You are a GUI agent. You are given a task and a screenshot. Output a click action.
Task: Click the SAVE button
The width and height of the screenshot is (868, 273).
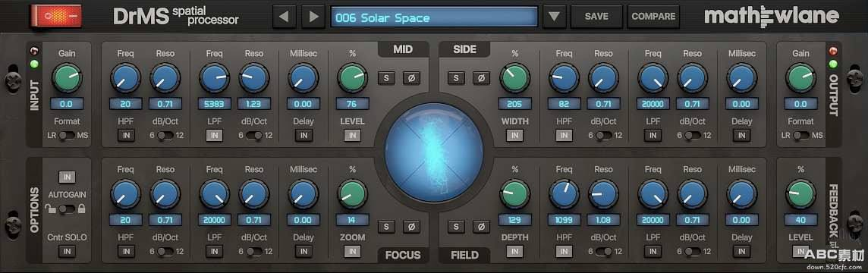[x=596, y=17]
